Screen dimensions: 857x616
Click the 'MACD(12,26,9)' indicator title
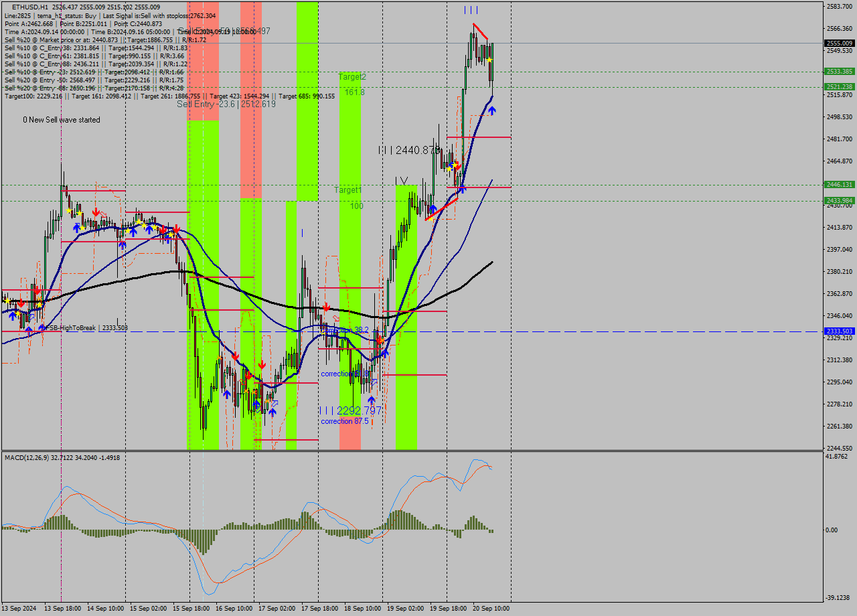pos(30,457)
